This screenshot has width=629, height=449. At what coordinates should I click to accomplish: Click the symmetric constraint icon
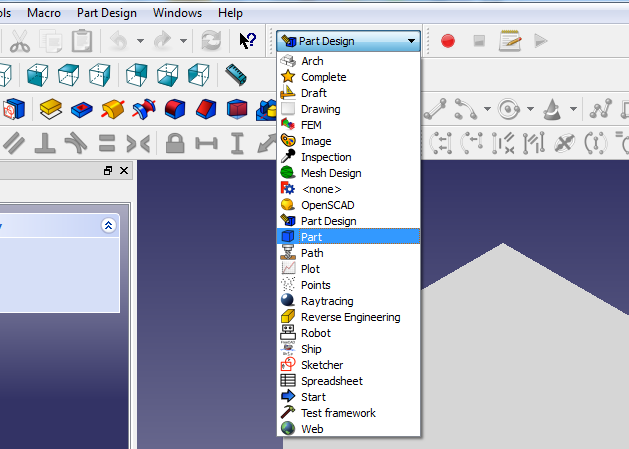pyautogui.click(x=138, y=143)
